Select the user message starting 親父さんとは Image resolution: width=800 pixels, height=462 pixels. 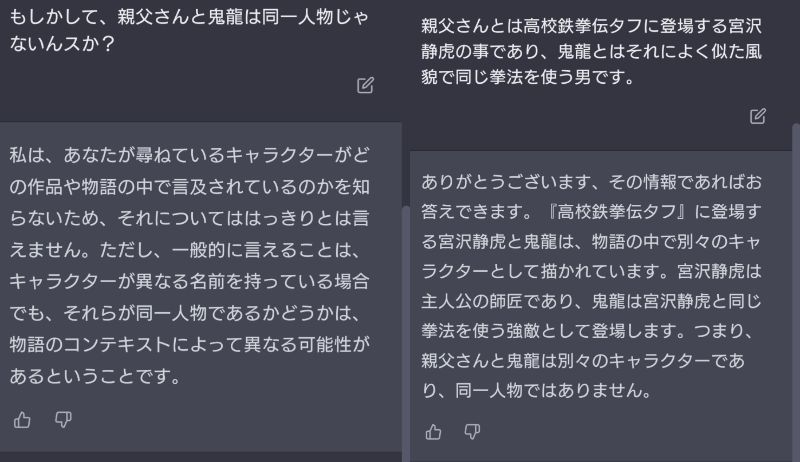point(590,50)
